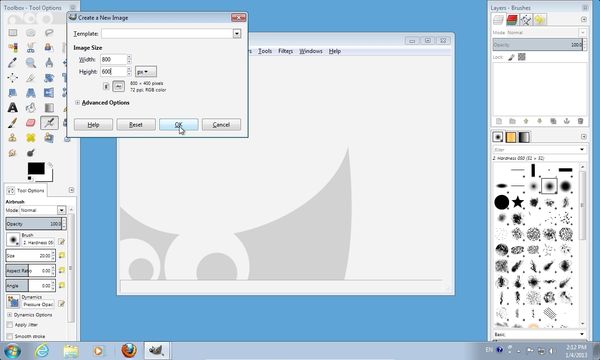Toggle the lock alpha channel box
Screen dimensions: 600x360
[x=522, y=57]
